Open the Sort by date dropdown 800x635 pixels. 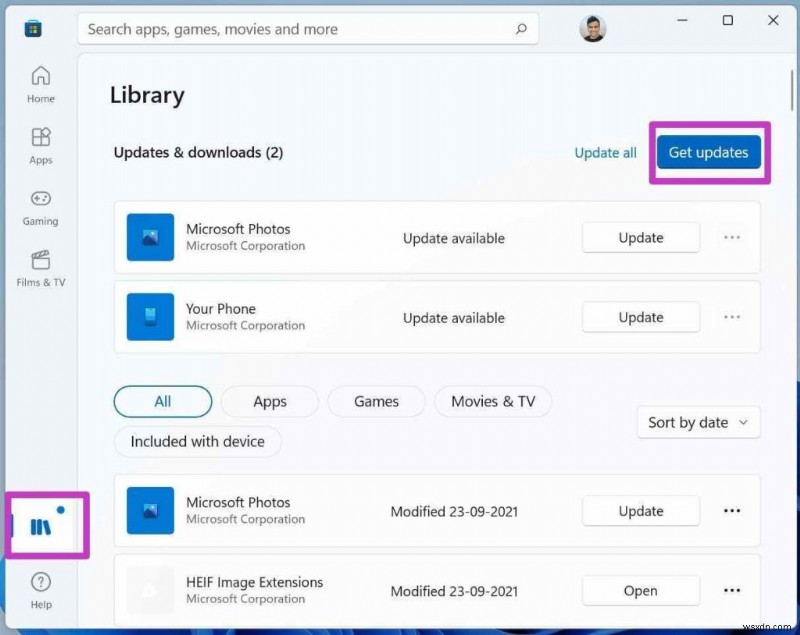(698, 422)
